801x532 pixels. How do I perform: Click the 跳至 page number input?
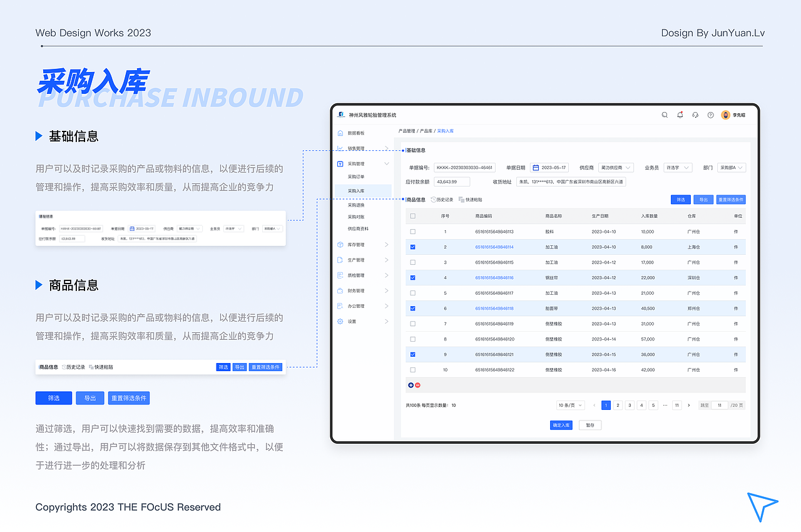(x=720, y=406)
